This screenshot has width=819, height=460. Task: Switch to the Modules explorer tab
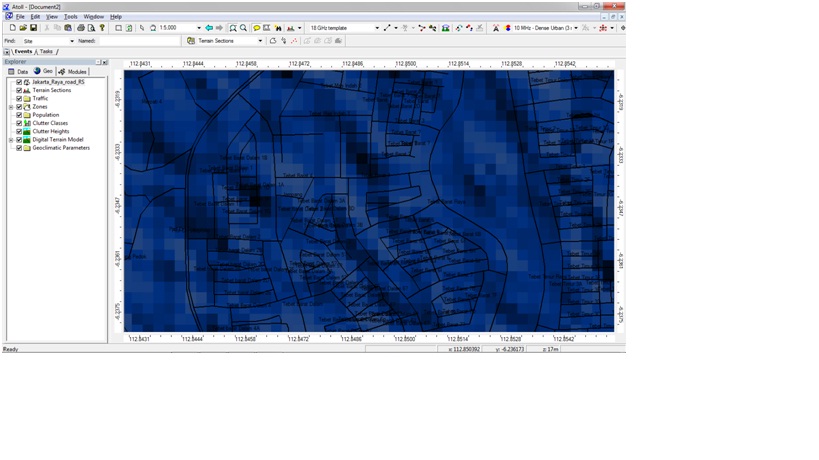click(73, 72)
